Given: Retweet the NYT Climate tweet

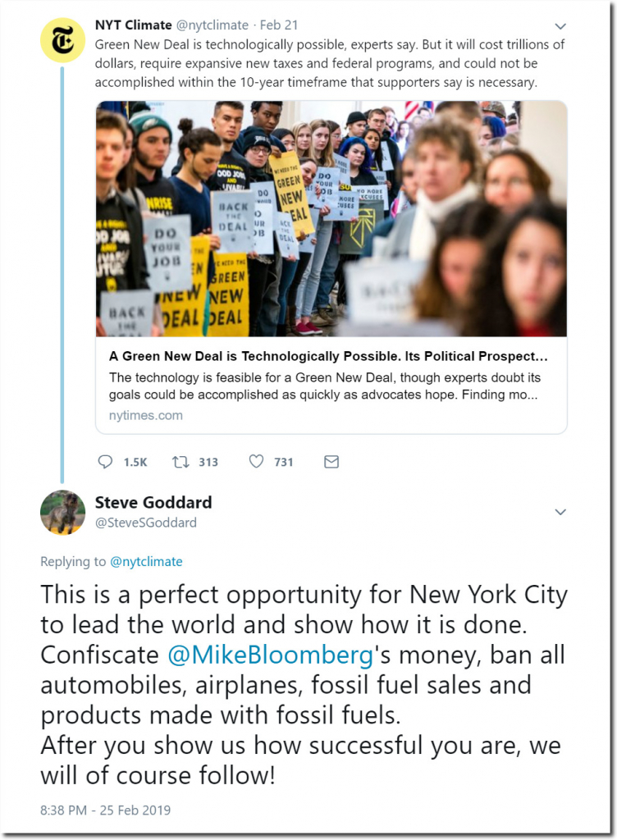Looking at the screenshot, I should [x=181, y=462].
